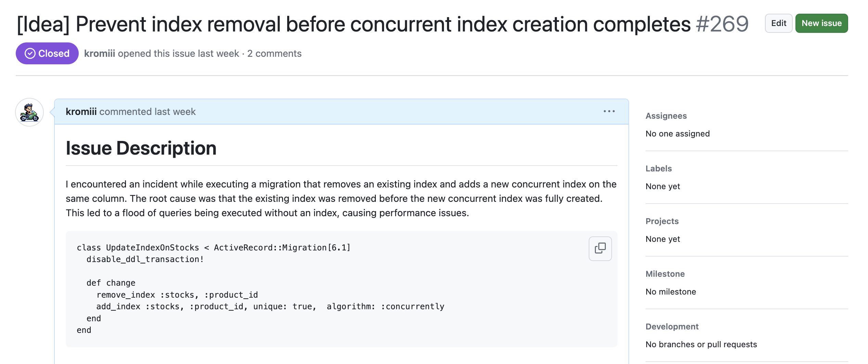
Task: Click the "2 comments" count text
Action: pyautogui.click(x=274, y=53)
